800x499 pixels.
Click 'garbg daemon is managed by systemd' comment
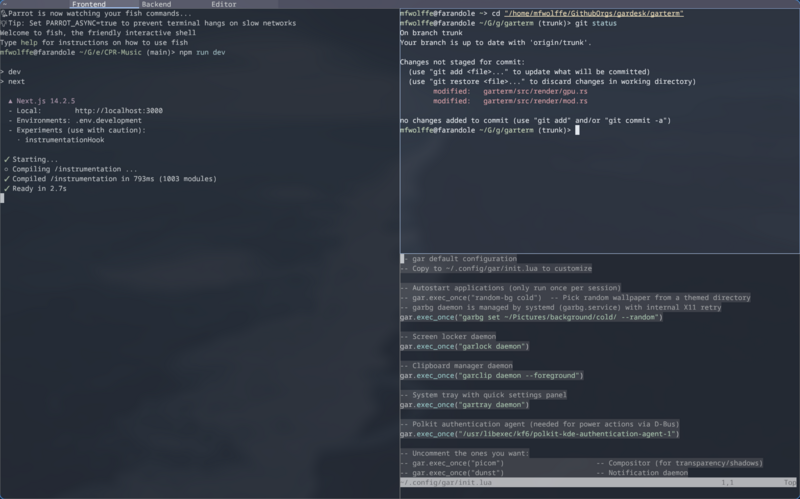561,307
